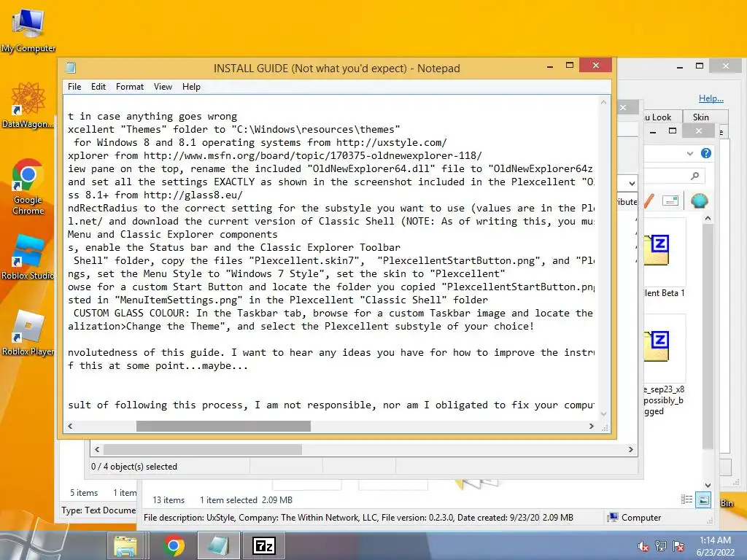Open Action Center flag tray icon
The image size is (747, 560).
coord(678,546)
